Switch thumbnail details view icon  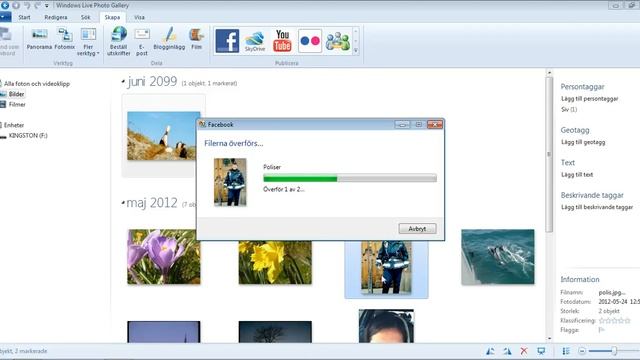[x=566, y=351]
